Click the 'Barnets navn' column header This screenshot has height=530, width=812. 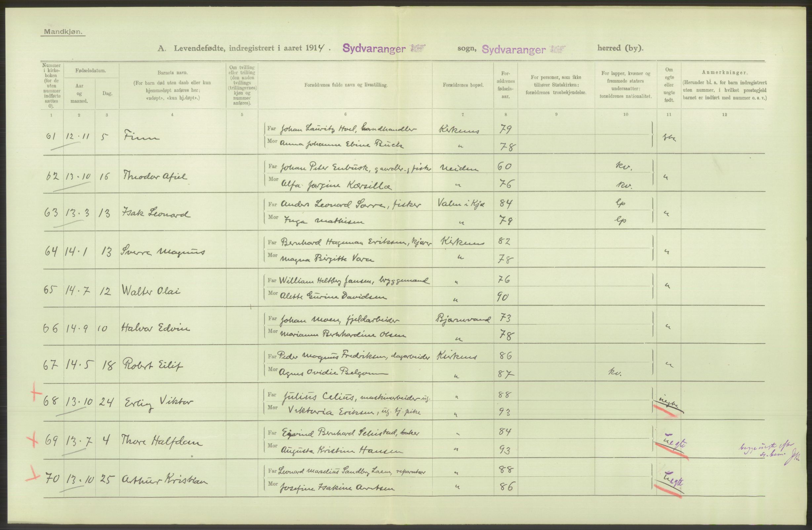click(172, 73)
